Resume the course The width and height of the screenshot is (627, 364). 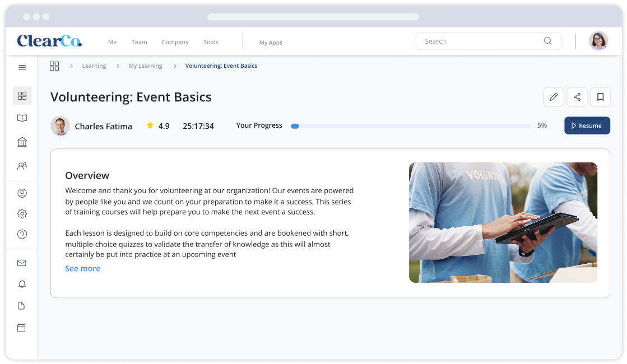pyautogui.click(x=587, y=125)
